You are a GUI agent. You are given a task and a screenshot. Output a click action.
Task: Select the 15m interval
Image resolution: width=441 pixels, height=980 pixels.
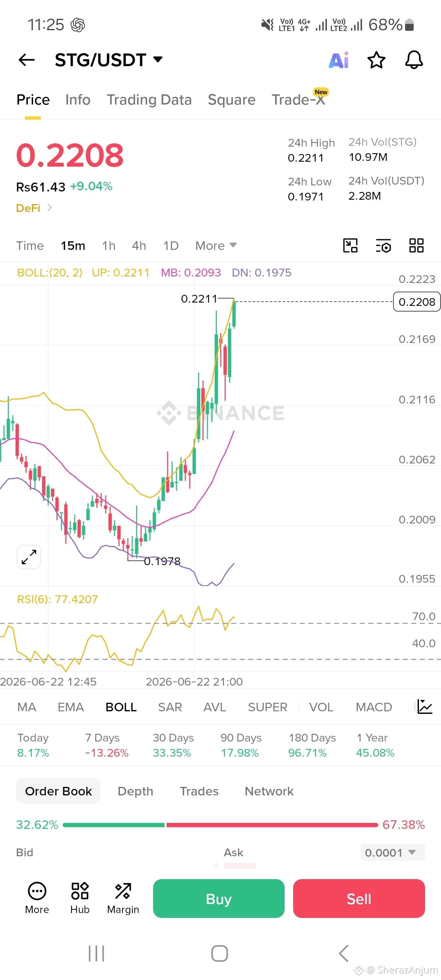(x=73, y=246)
